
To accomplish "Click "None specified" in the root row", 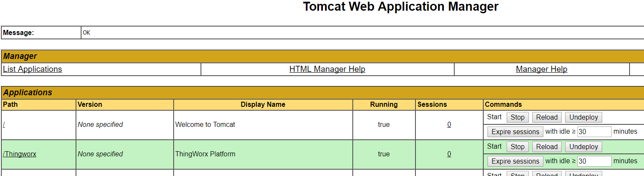I will point(100,125).
